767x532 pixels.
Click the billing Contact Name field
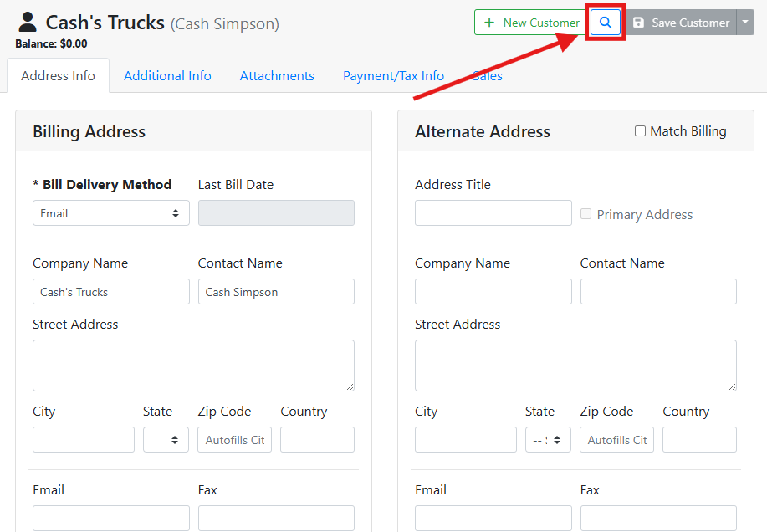276,292
